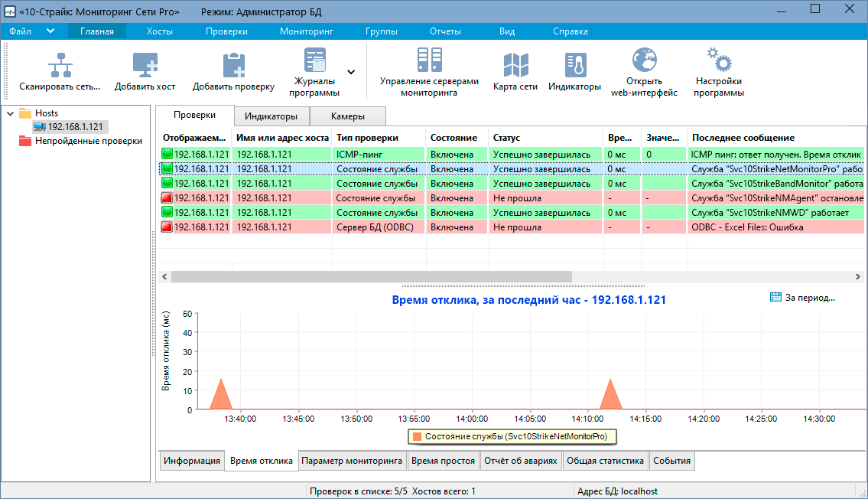Open the Справка ribbon tab
868x499 pixels.
pyautogui.click(x=571, y=31)
